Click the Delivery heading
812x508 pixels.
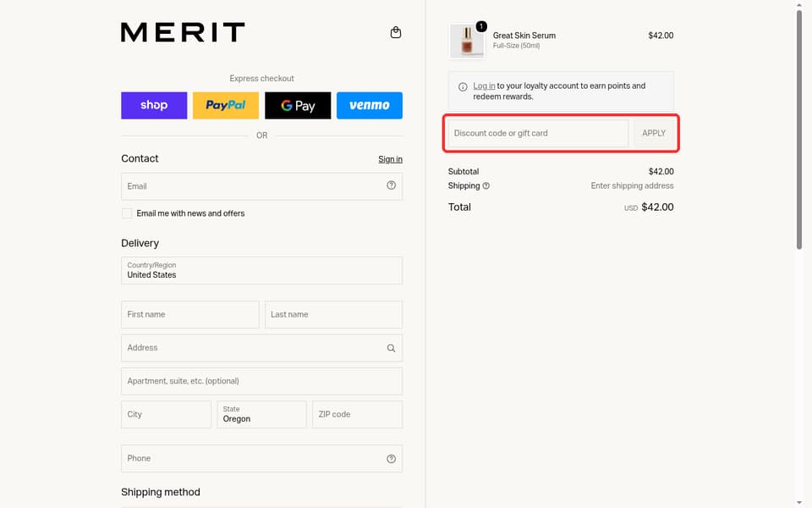[x=140, y=243]
